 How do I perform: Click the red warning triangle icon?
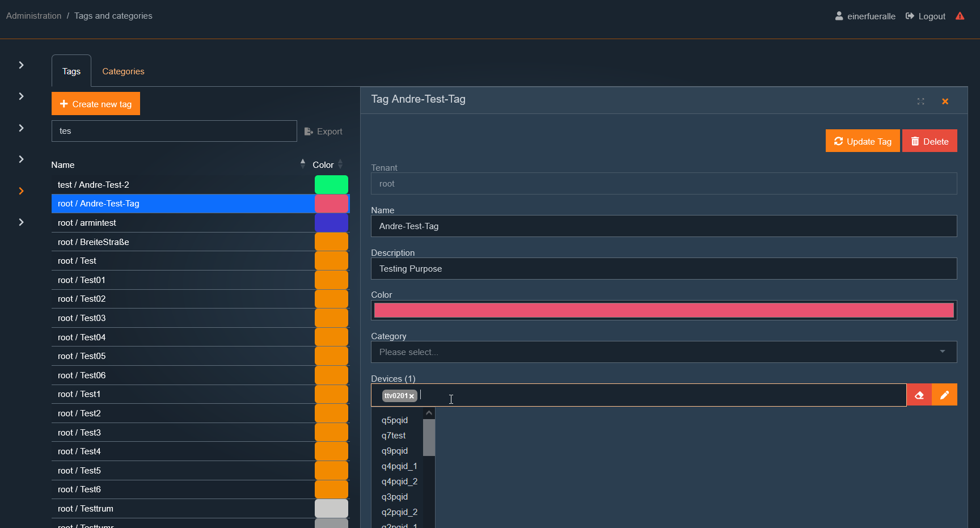(960, 16)
